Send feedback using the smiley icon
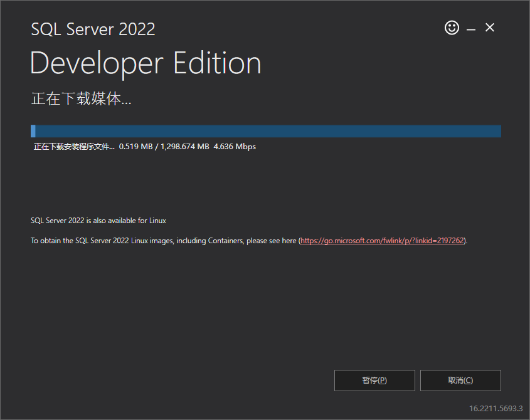 (x=452, y=28)
